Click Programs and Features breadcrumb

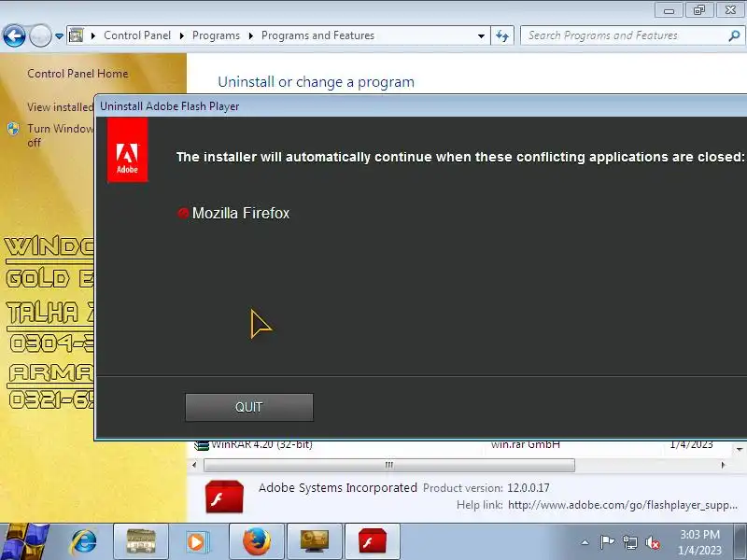317,35
